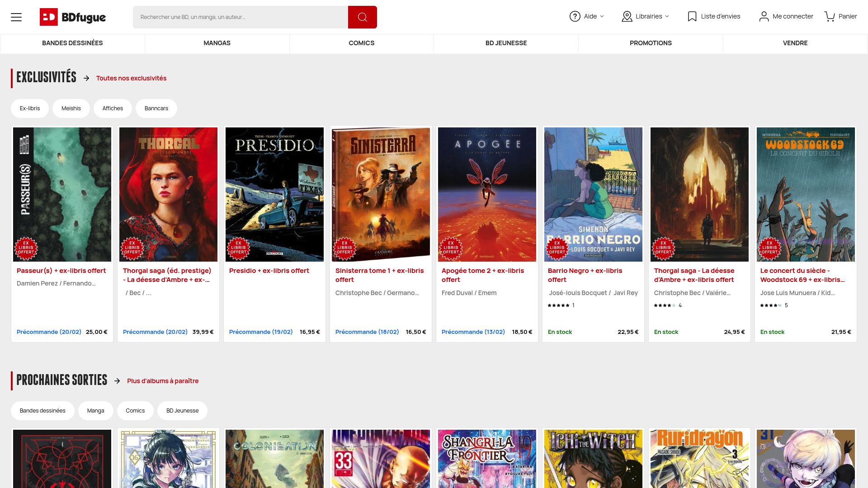This screenshot has height=488, width=868.
Task: Click the Me connecter user icon
Action: pos(764,17)
